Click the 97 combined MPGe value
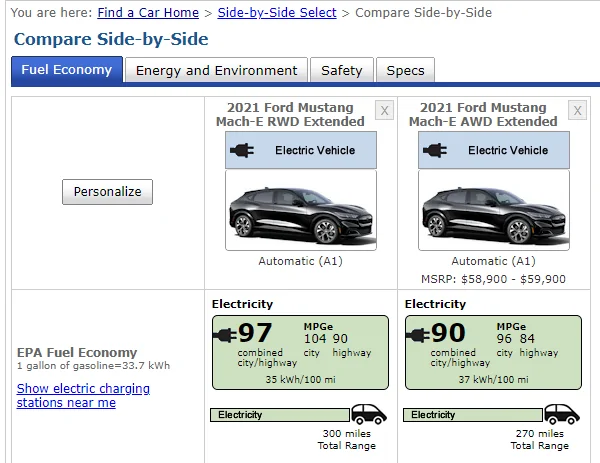 tap(255, 333)
